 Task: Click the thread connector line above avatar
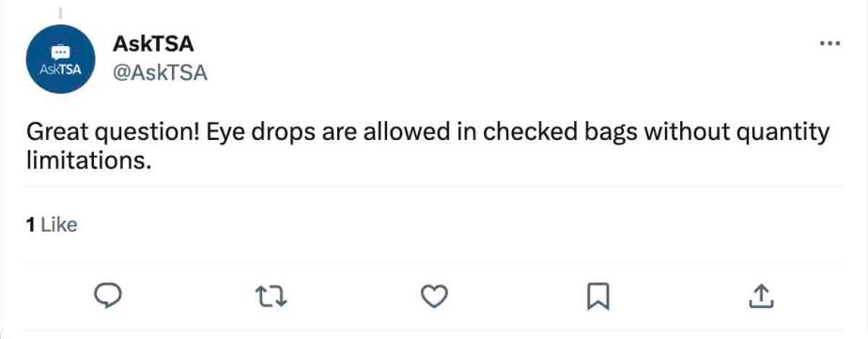click(x=60, y=12)
